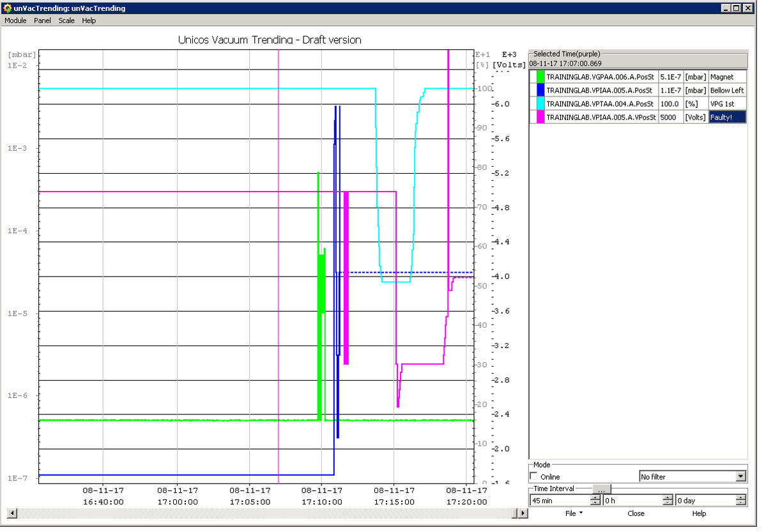The image size is (766, 532).
Task: Click the Help button at bottom right
Action: [699, 513]
